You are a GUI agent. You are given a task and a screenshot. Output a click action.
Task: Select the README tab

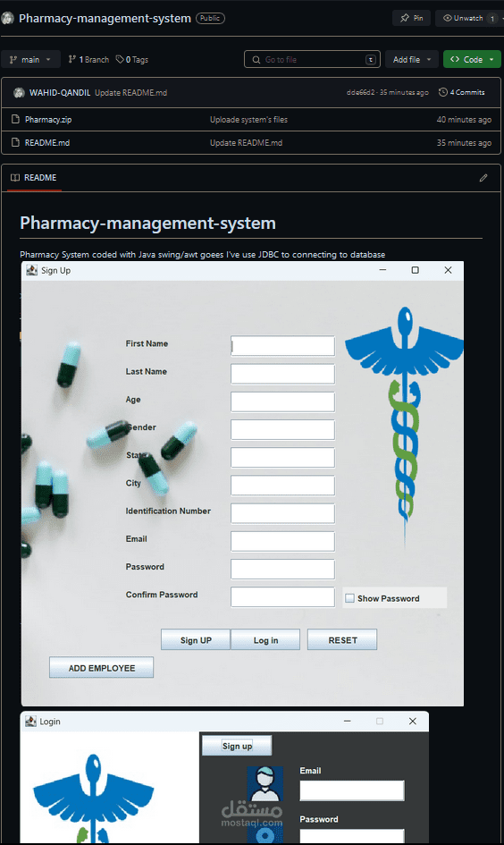34,178
